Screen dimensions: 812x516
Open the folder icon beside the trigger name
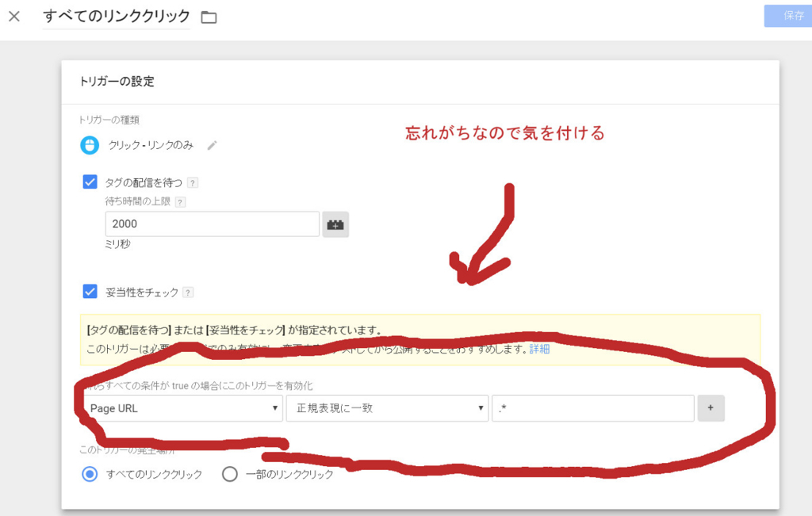(x=209, y=15)
